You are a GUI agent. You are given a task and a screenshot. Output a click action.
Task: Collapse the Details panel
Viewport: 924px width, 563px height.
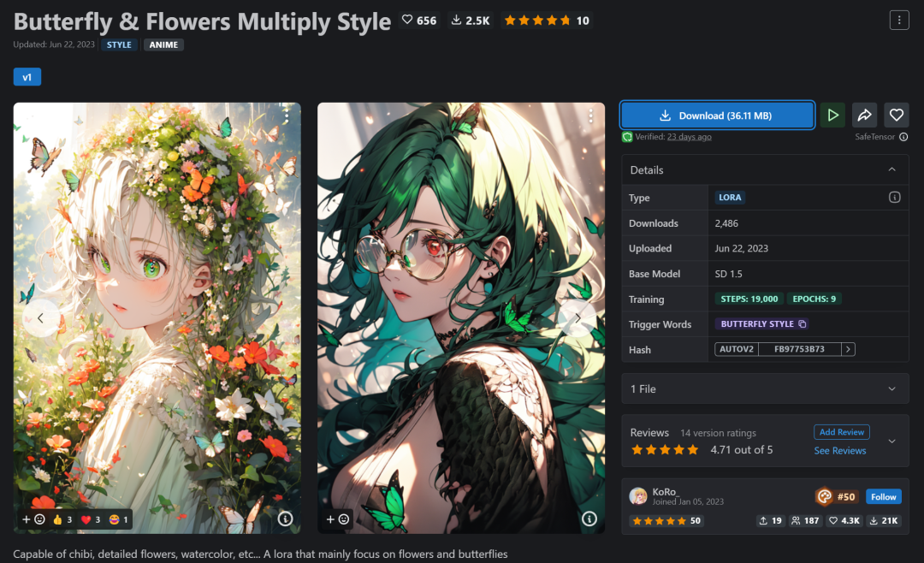(891, 169)
